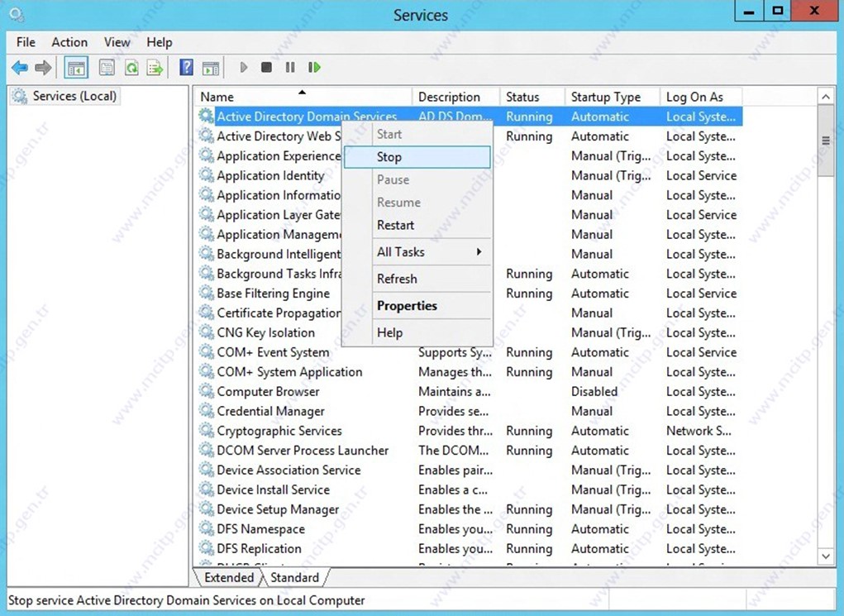This screenshot has height=616, width=844.
Task: Click the Back arrow toolbar icon
Action: [x=20, y=67]
